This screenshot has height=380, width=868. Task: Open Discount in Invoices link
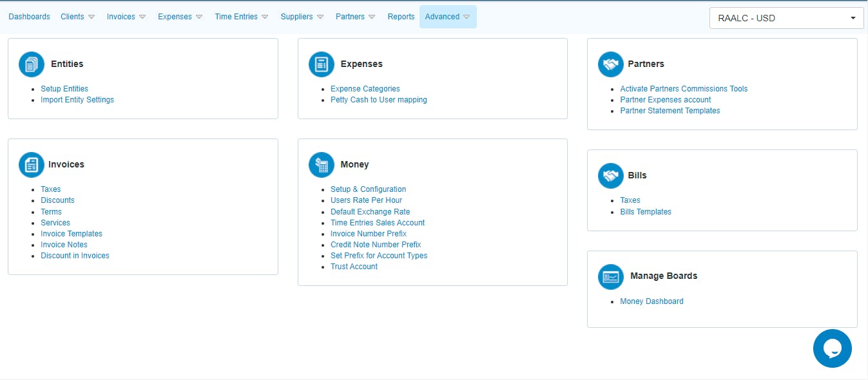[x=75, y=256]
